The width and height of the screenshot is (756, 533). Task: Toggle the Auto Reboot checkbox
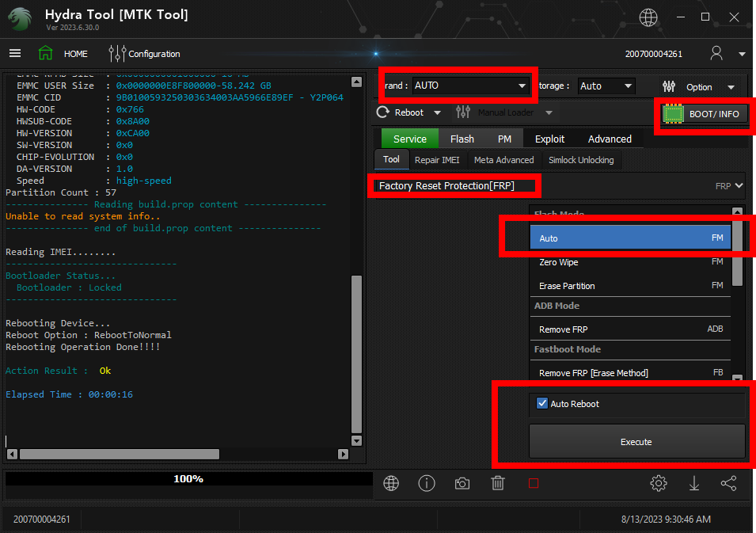tap(542, 403)
